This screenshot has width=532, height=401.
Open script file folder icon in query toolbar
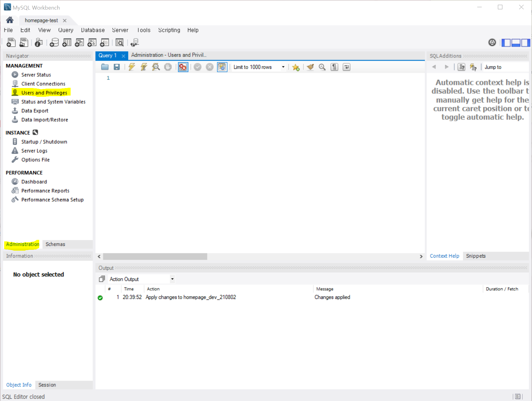[105, 67]
